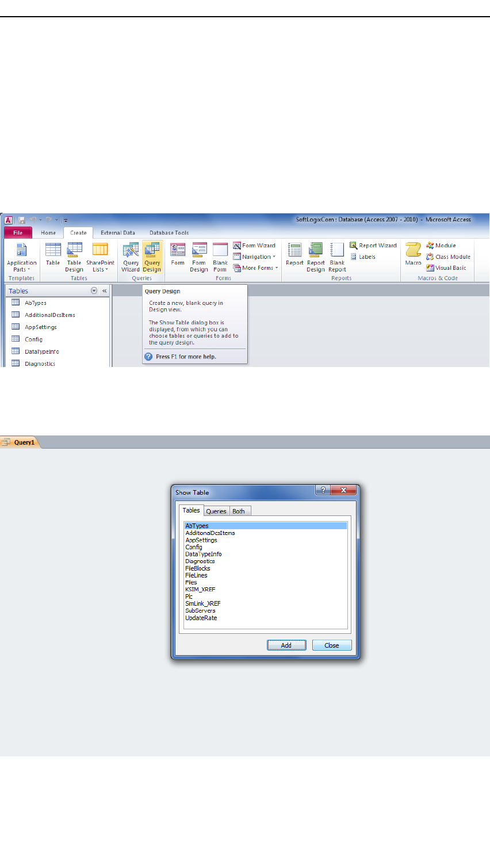Select DataTypeInfo in the navigation pane
Image resolution: width=490 pixels, height=868 pixels.
58,351
